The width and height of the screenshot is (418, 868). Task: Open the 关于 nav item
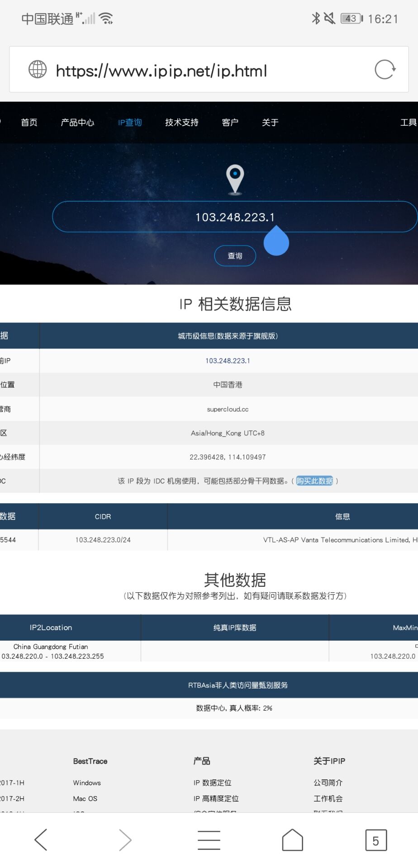[x=270, y=123]
